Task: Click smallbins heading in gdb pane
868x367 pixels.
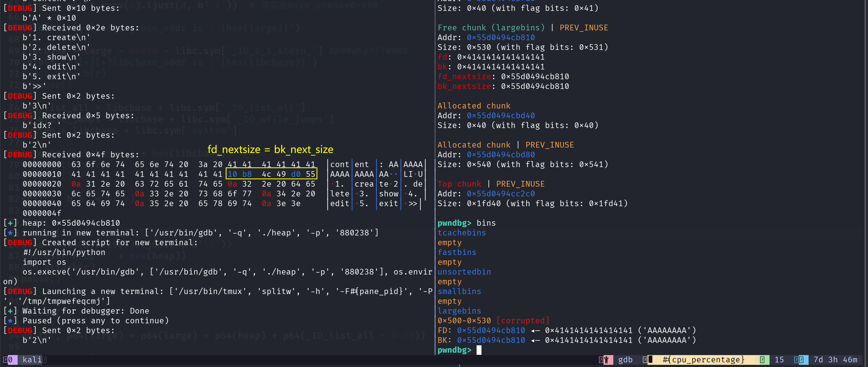Action: tap(459, 292)
